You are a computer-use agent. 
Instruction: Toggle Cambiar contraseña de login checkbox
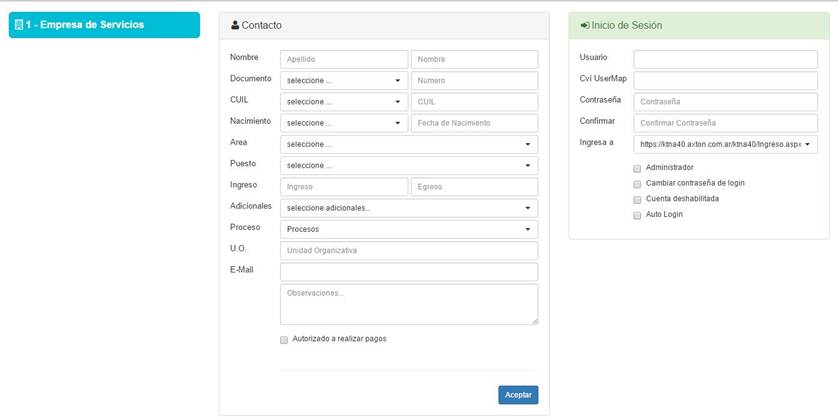636,184
